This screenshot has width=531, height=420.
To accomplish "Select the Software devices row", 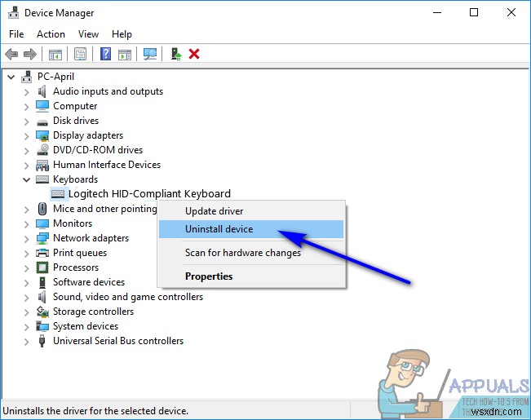I will [x=89, y=282].
